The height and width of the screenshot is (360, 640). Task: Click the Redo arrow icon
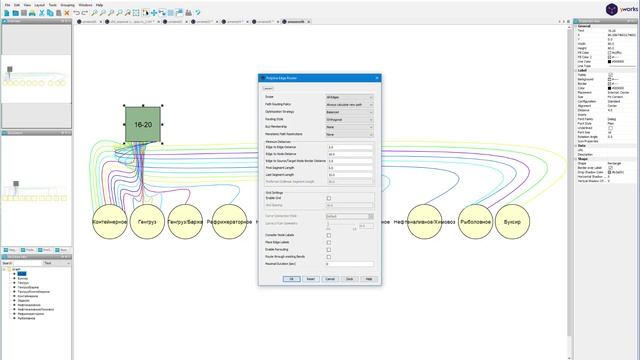[x=85, y=13]
